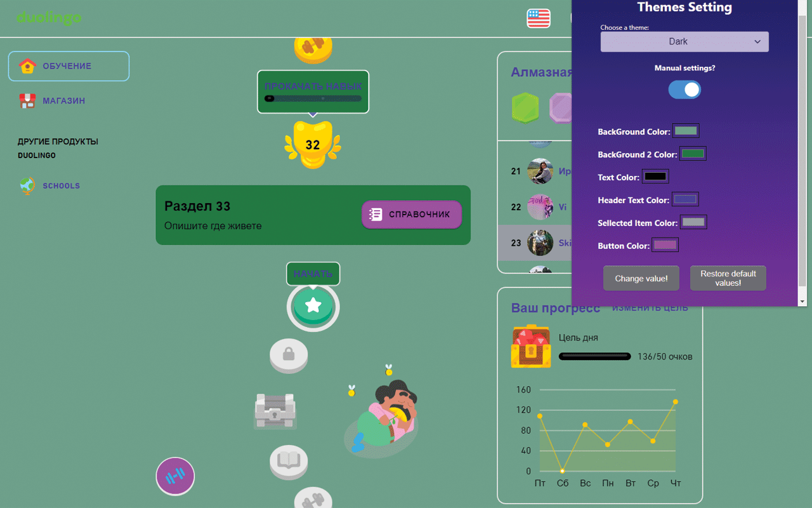
Task: Select leaderboard user ranked 22
Action: click(x=535, y=207)
